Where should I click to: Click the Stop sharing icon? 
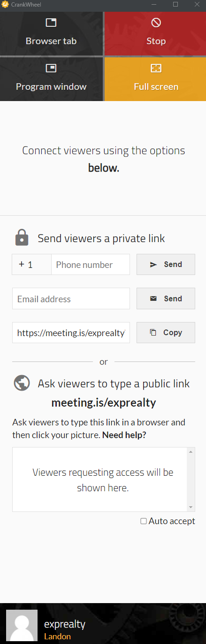tap(156, 23)
